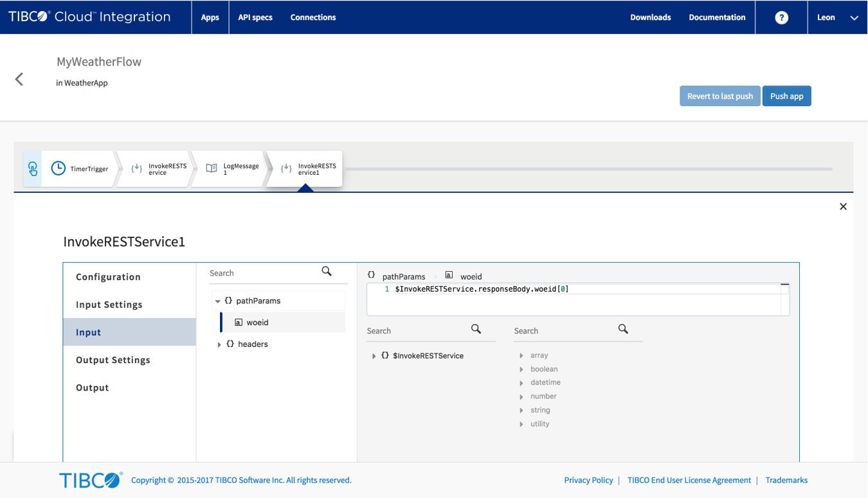Expand the $InvokeRESTService output node
The image size is (868, 498).
point(374,356)
